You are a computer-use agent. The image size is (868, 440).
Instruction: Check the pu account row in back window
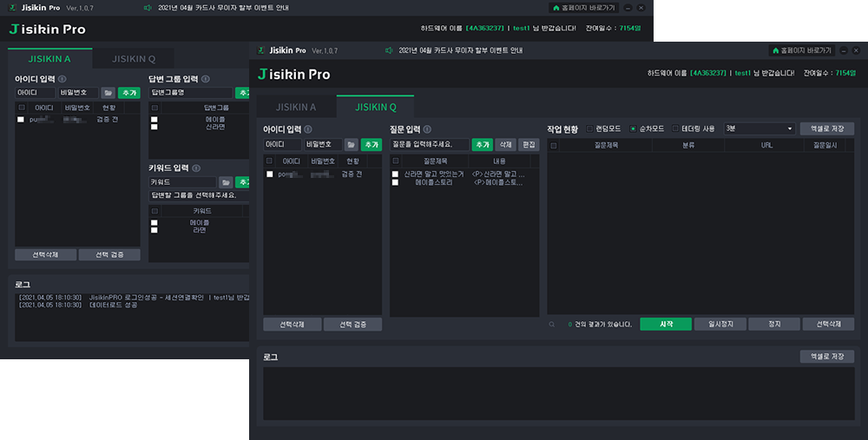point(21,120)
